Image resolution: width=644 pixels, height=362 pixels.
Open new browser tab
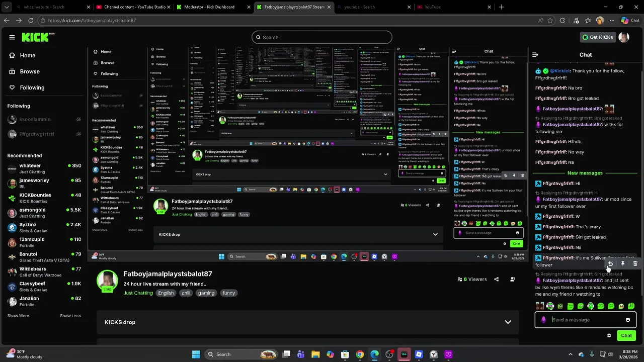tap(501, 7)
